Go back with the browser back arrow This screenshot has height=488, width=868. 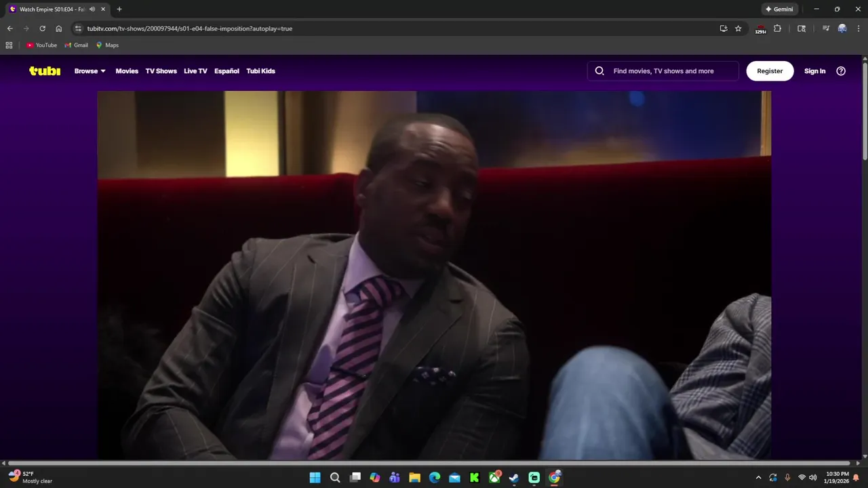click(x=9, y=28)
